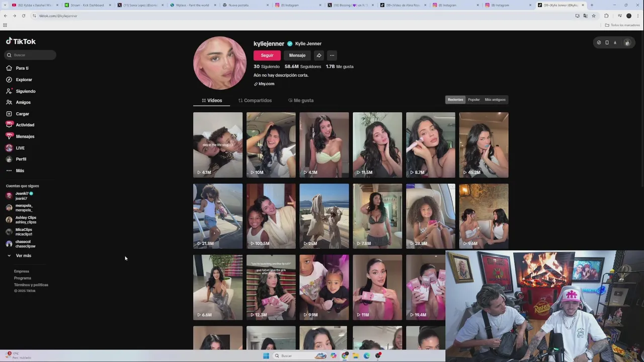Open Microsoft Edge from the taskbar
This screenshot has width=644, height=362.
tap(366, 355)
